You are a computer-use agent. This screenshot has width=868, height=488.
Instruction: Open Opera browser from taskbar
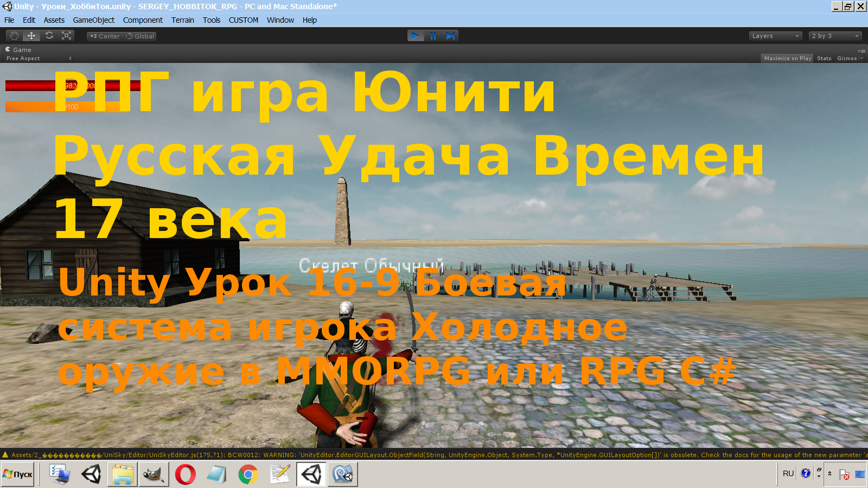point(185,474)
